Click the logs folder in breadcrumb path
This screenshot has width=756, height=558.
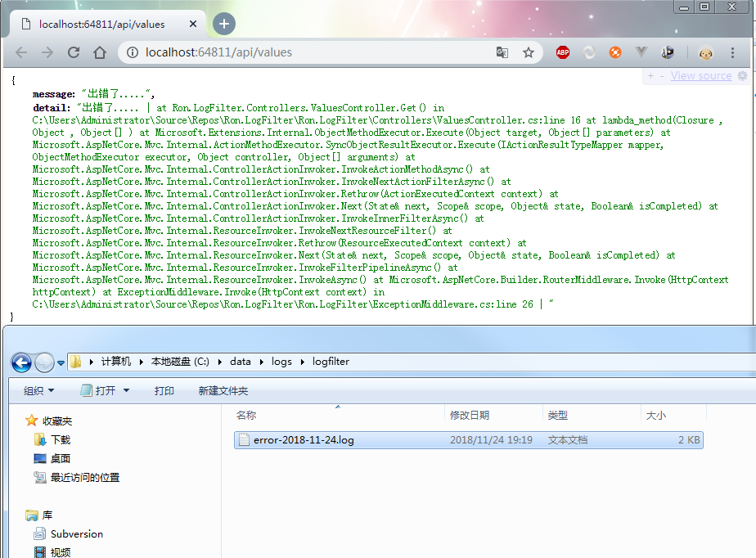281,362
